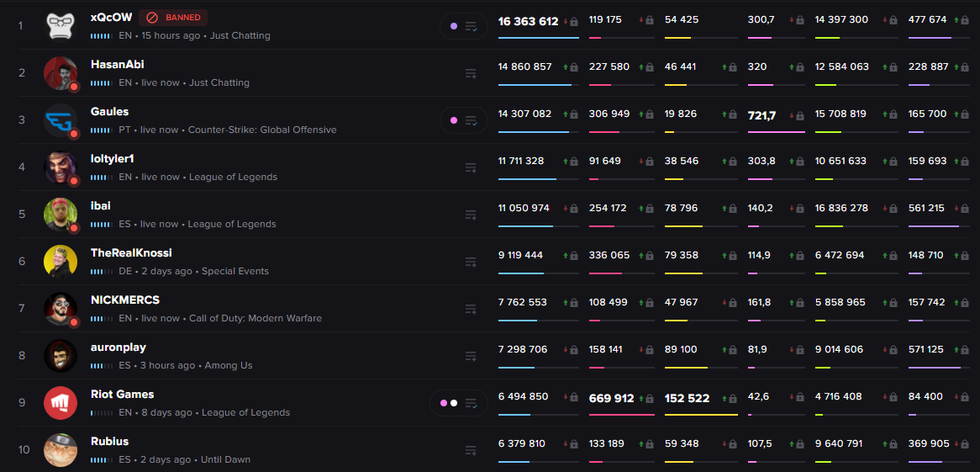The image size is (980, 472).
Task: Click the green bar under ibai's 16 836 278
Action: tap(830, 226)
